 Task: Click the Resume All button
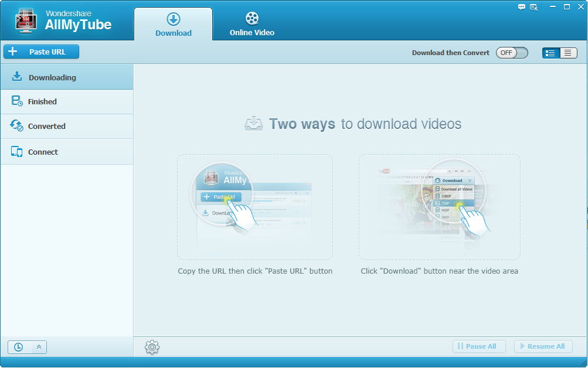(x=542, y=346)
